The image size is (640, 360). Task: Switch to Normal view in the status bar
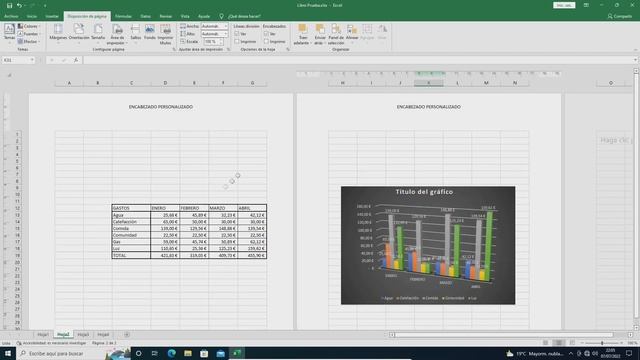click(546, 343)
